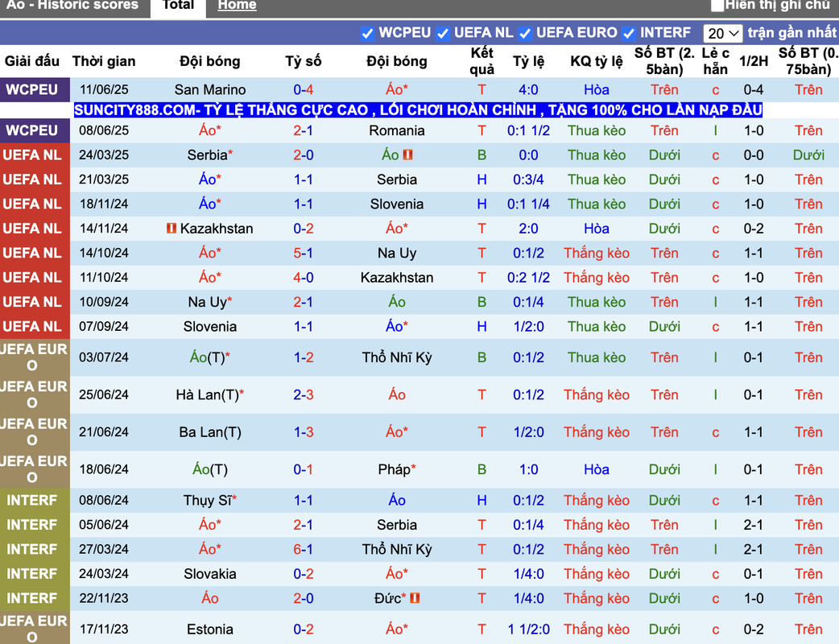The height and width of the screenshot is (644, 839).
Task: Click odds 1 1/2:0 in Estonia row
Action: [529, 630]
